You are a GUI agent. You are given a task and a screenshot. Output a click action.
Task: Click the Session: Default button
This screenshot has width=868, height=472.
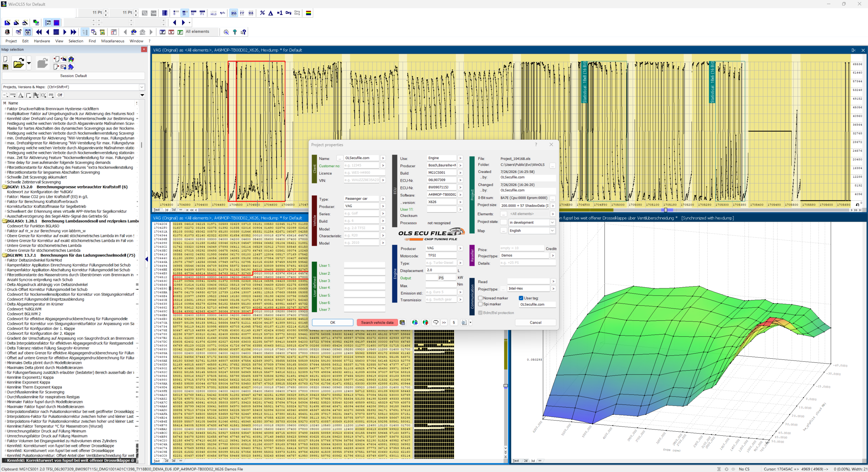74,76
